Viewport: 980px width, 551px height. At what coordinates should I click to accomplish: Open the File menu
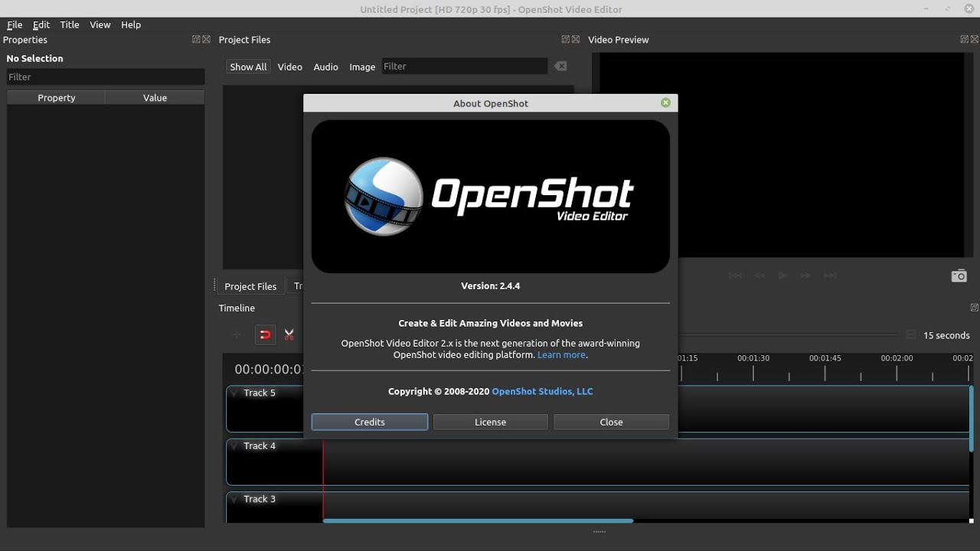15,24
